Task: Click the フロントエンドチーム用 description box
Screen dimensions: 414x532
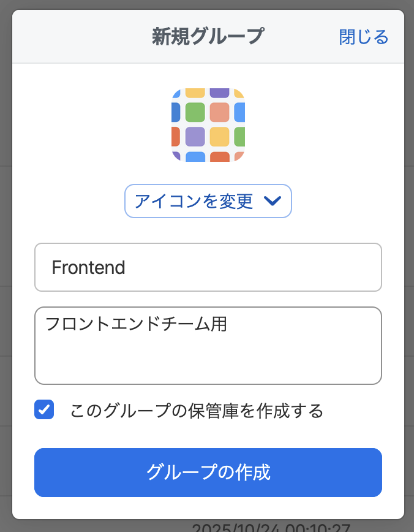Action: coord(208,344)
